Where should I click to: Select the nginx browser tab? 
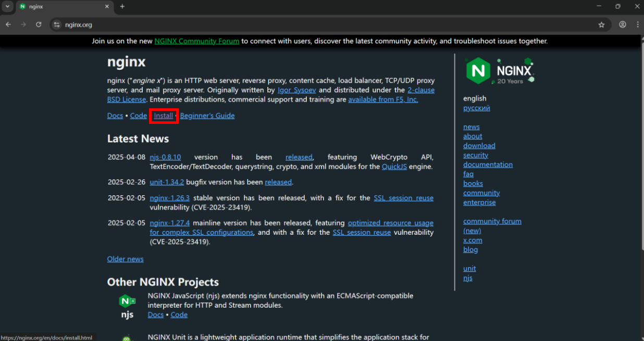[x=64, y=7]
